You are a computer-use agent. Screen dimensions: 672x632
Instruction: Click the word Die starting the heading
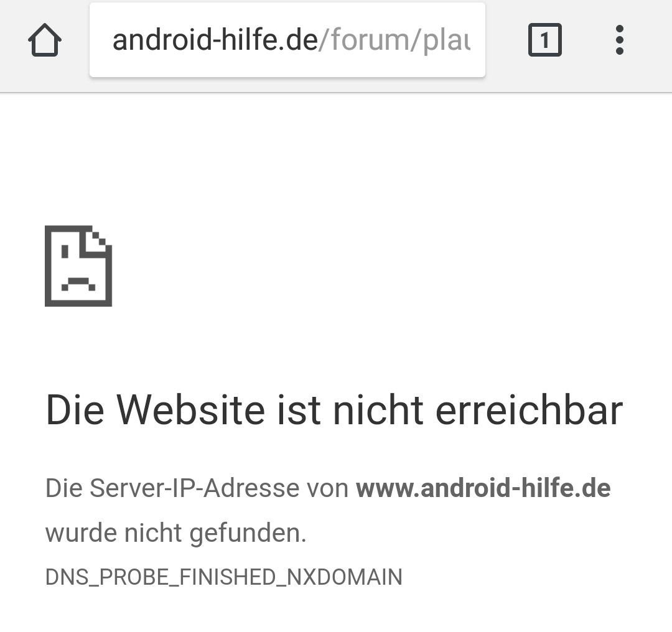pos(75,410)
